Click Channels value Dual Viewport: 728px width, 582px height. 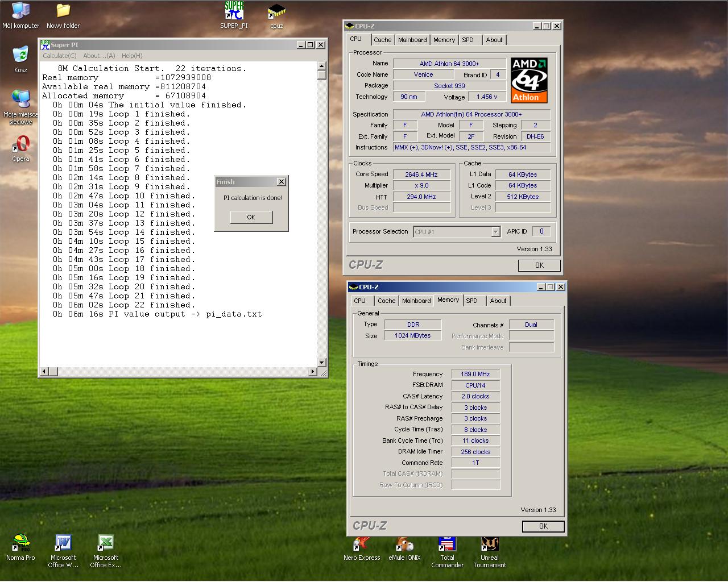pos(531,325)
